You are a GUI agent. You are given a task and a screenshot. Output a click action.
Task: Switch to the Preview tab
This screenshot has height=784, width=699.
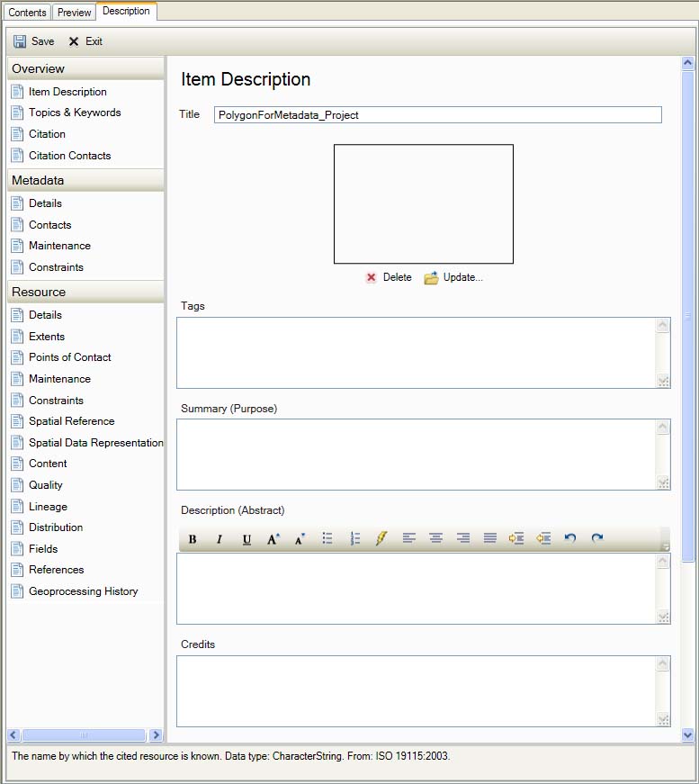click(x=75, y=13)
